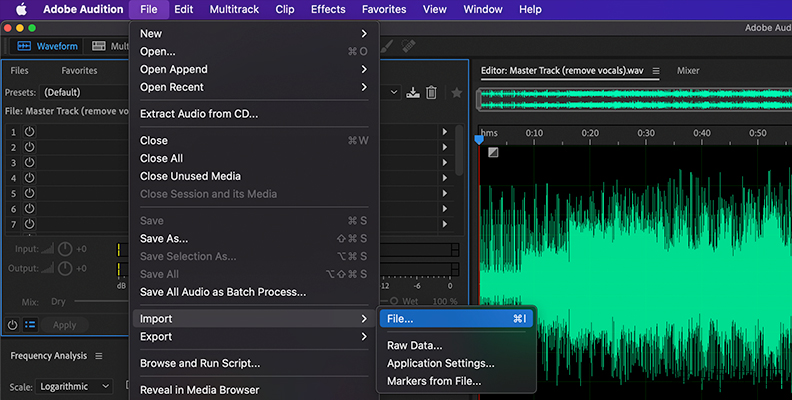Expand effect slot 3 arrow menu
Viewport: 792px width, 400px height.
click(444, 163)
